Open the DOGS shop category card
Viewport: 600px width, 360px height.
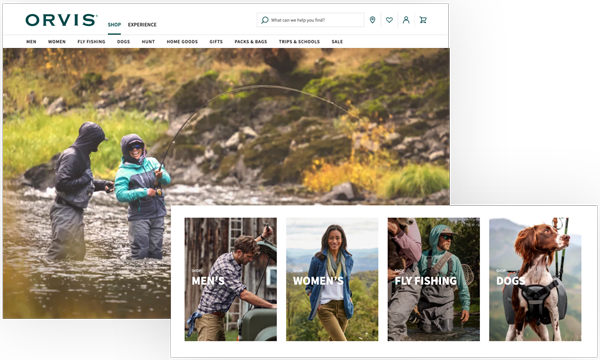tap(535, 279)
